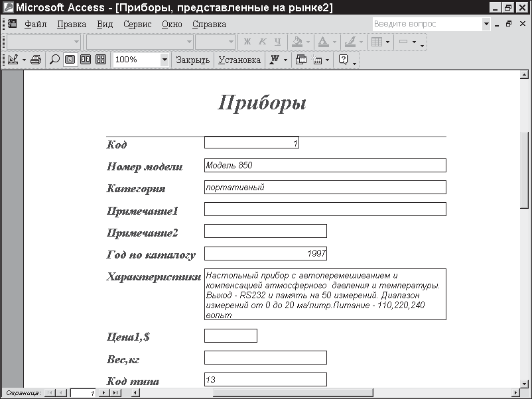This screenshot has height=399, width=532.
Task: Click the Закрыть button
Action: [x=192, y=60]
